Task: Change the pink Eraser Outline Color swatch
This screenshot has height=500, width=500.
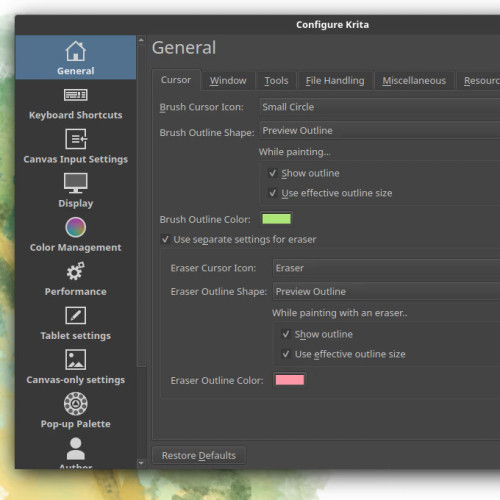Action: 290,380
